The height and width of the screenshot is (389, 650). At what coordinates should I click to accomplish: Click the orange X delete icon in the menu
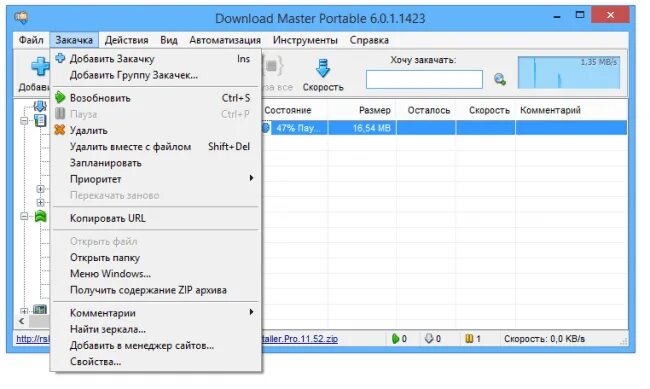click(60, 130)
